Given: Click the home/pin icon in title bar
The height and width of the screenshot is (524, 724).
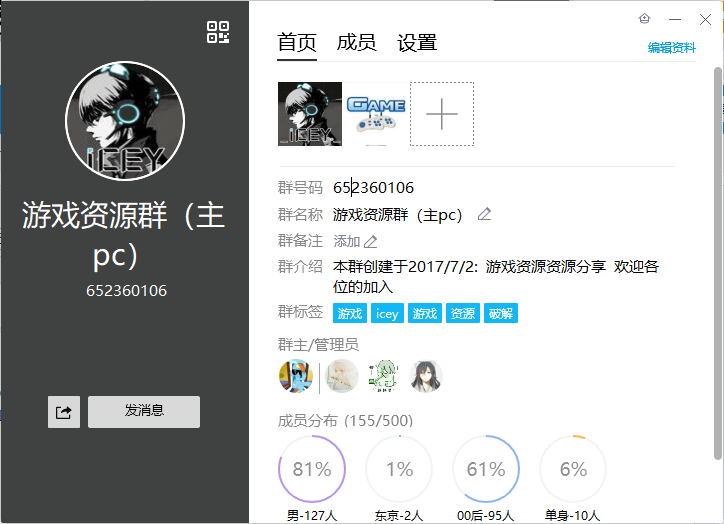Looking at the screenshot, I should click(644, 18).
